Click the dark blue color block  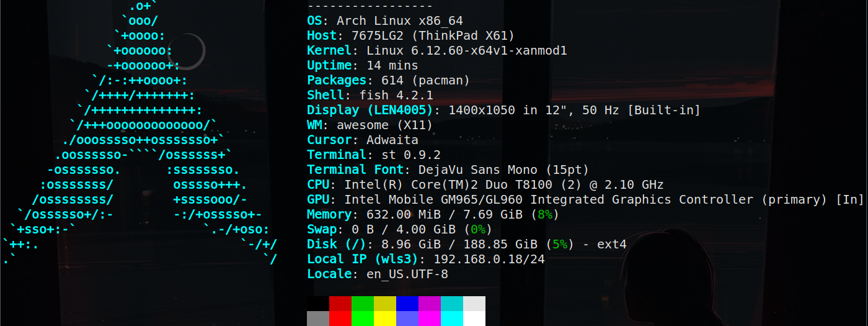(x=407, y=304)
